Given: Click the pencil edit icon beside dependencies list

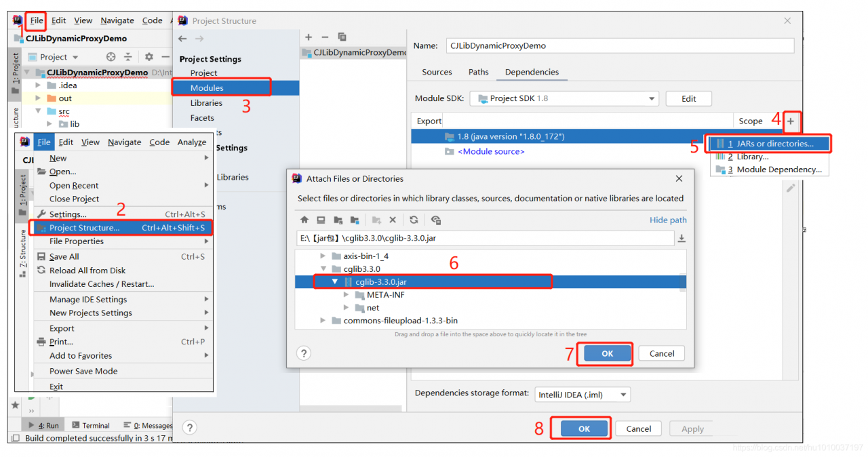Looking at the screenshot, I should (791, 188).
